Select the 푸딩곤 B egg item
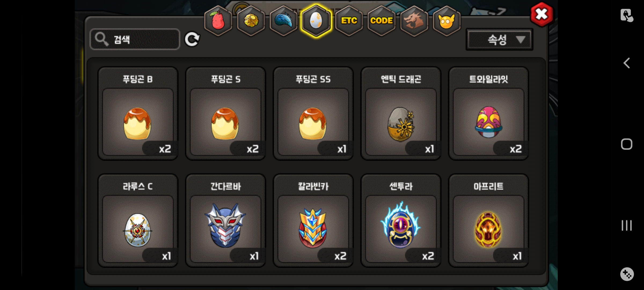 [x=138, y=114]
